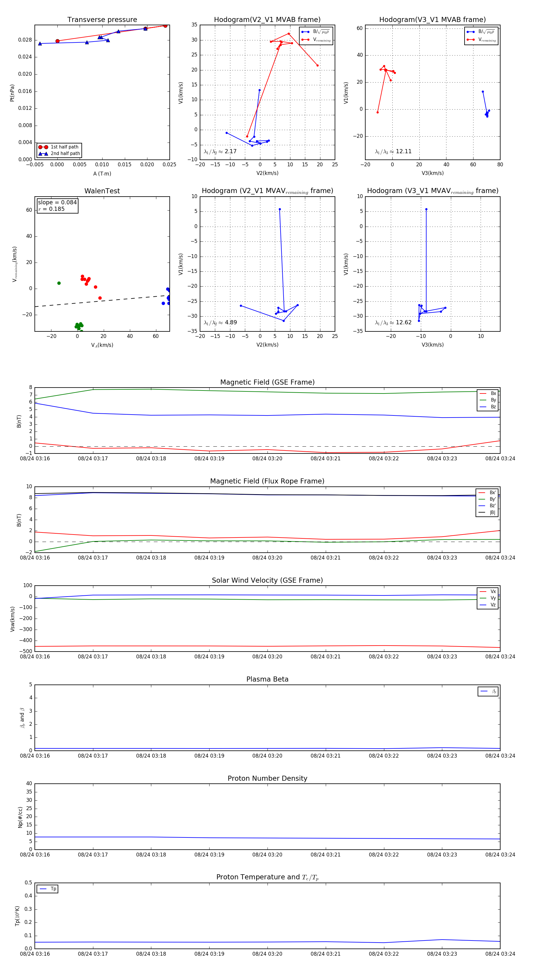Click the "Vsw(km/s)" y-axis label
The width and height of the screenshot is (535, 980).
pyautogui.click(x=12, y=619)
